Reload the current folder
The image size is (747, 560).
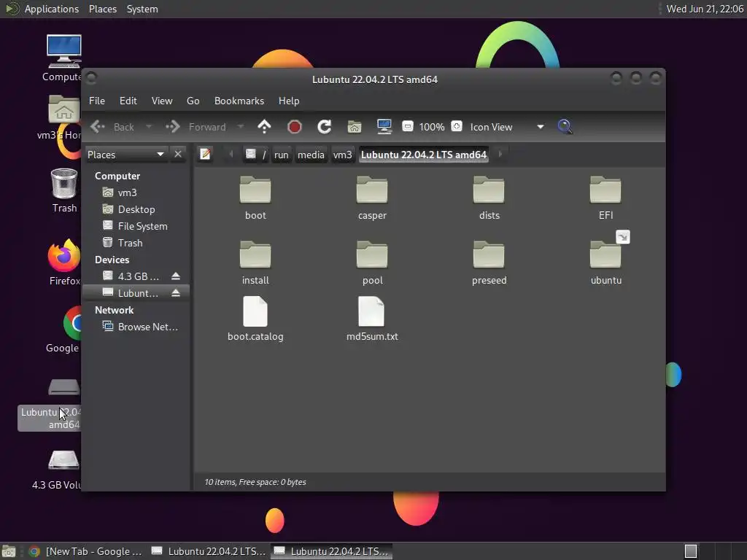coord(325,127)
